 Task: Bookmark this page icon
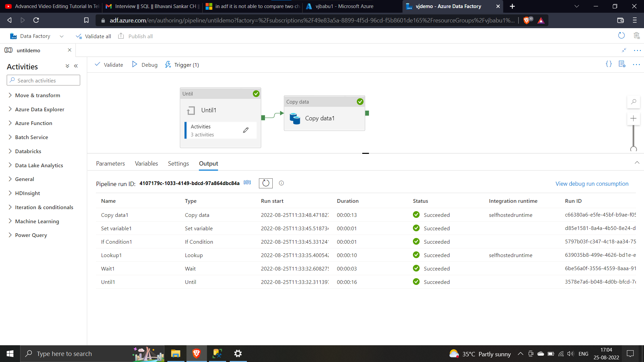pos(86,20)
